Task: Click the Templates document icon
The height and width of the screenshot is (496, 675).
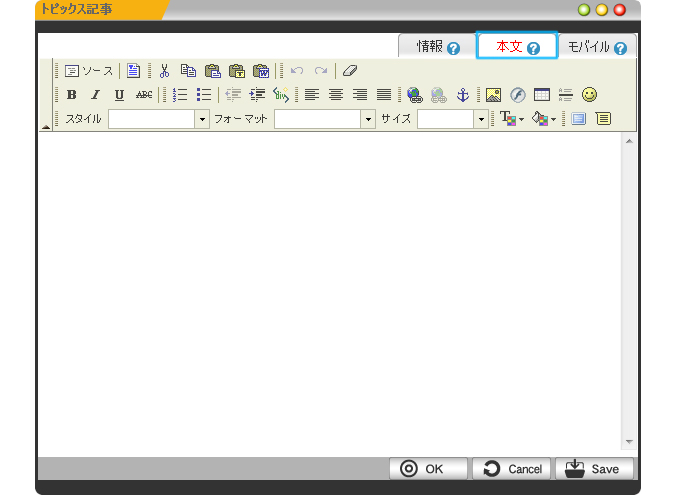Action: 133,71
